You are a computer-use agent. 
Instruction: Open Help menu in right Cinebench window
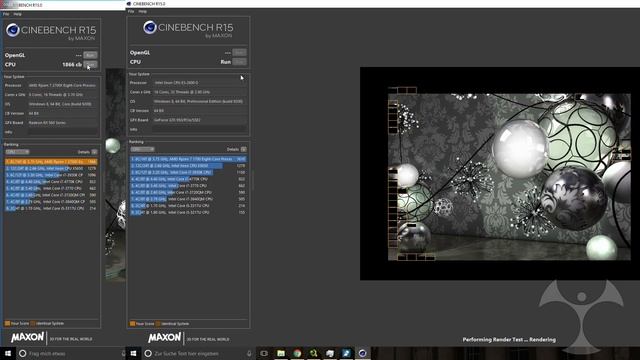pyautogui.click(x=142, y=11)
